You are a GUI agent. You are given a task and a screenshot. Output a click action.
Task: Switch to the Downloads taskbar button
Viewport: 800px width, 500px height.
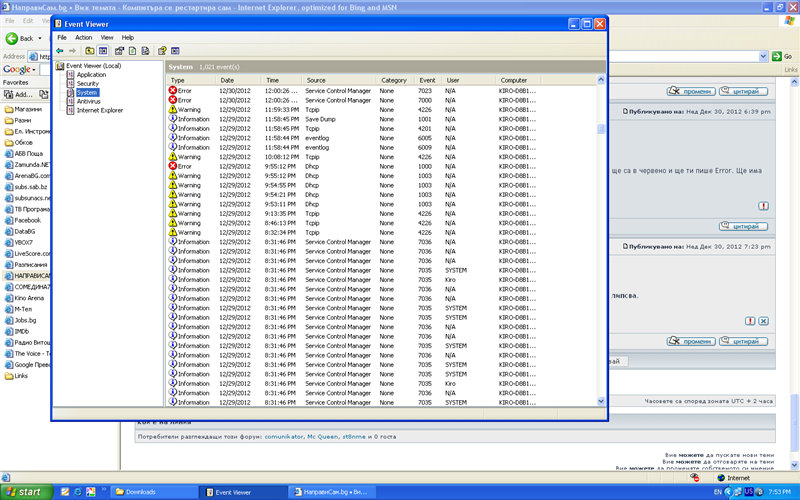pos(153,492)
